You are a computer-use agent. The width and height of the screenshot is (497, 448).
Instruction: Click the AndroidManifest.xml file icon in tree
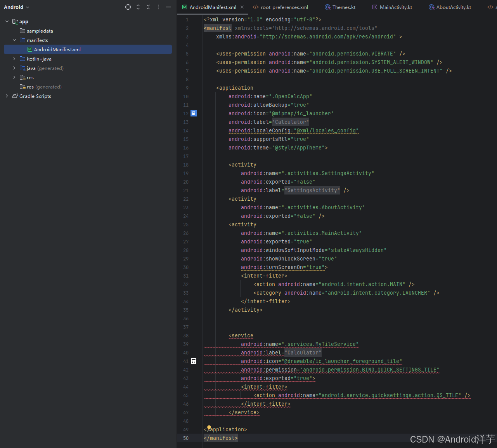point(30,49)
